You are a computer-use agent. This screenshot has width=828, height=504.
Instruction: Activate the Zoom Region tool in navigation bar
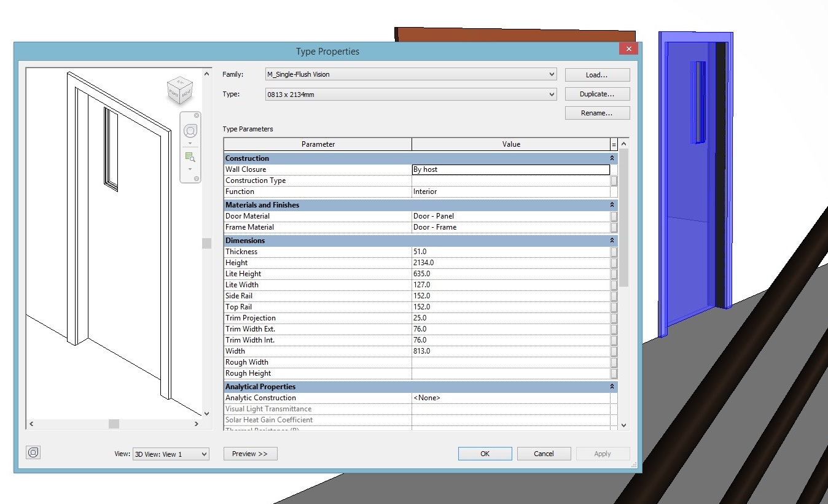click(190, 157)
